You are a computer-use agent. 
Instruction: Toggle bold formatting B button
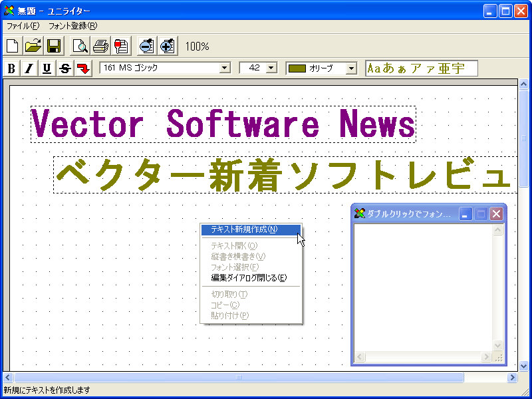coord(11,68)
